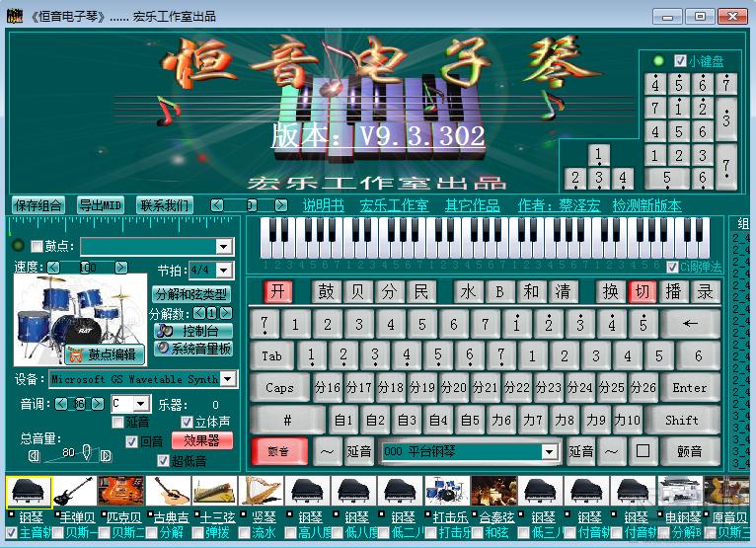756x548 pixels.
Task: Click the backspace arrow key
Action: (x=690, y=324)
